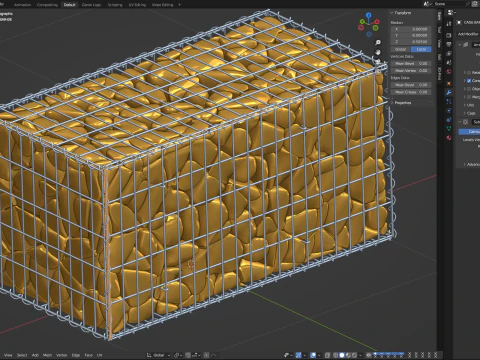Image resolution: width=480 pixels, height=360 pixels.
Task: Adjust vertices Mean Bevel Weight slider
Action: click(411, 63)
